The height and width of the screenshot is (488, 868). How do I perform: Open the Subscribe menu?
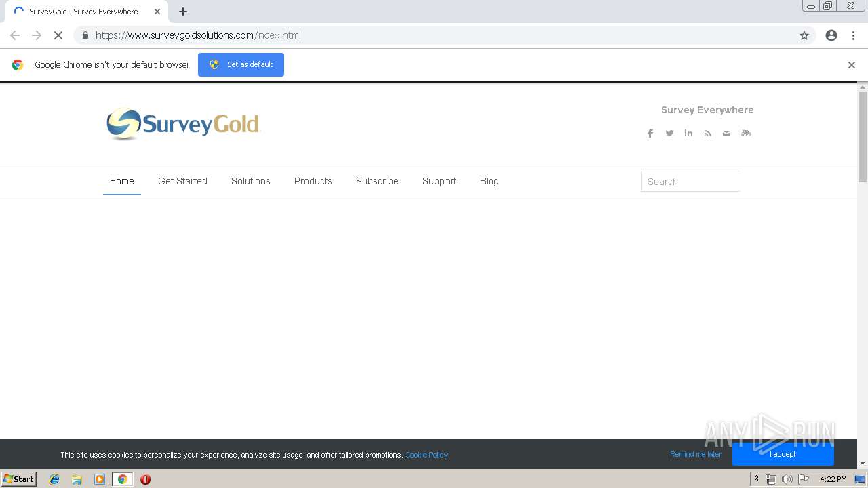377,181
